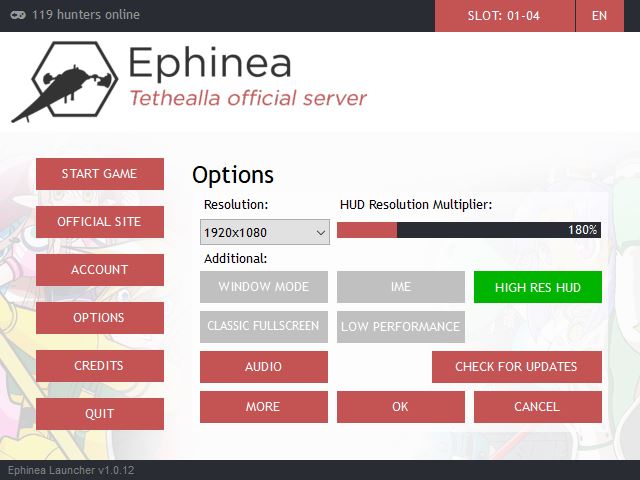Image resolution: width=640 pixels, height=480 pixels.
Task: Open the OPTIONS section
Action: point(100,318)
